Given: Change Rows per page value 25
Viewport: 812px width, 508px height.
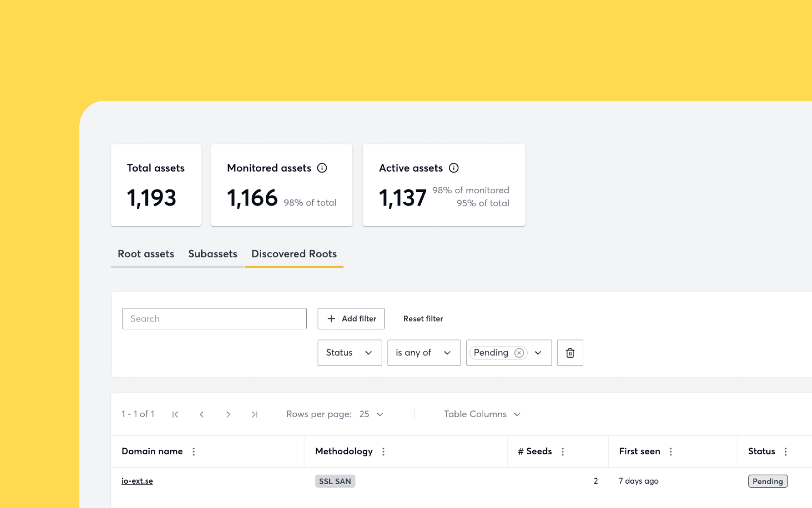Looking at the screenshot, I should pos(371,414).
